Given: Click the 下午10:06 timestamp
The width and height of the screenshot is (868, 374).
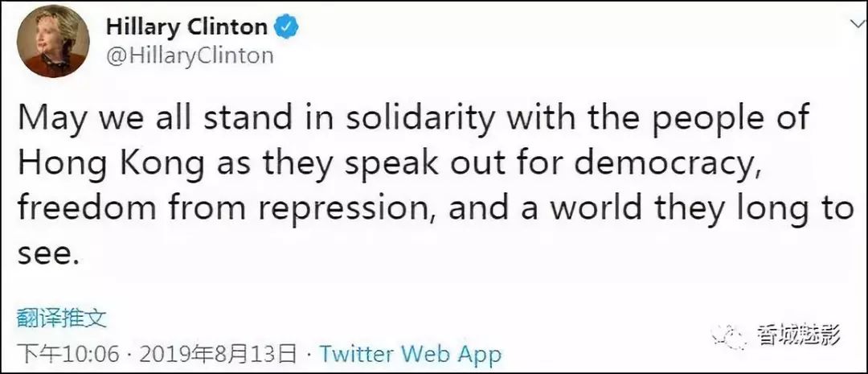Looking at the screenshot, I should [68, 353].
